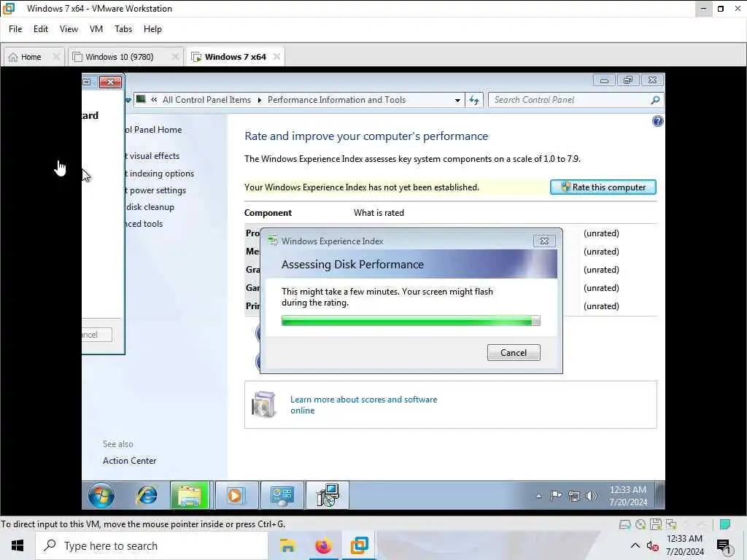The image size is (747, 560).
Task: Click the network tray icon in Windows 7
Action: [x=574, y=496]
